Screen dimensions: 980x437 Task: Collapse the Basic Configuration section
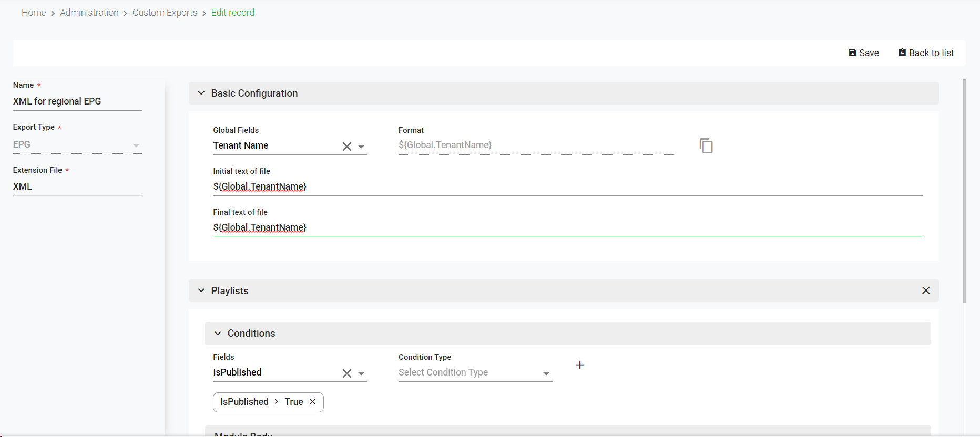point(201,93)
